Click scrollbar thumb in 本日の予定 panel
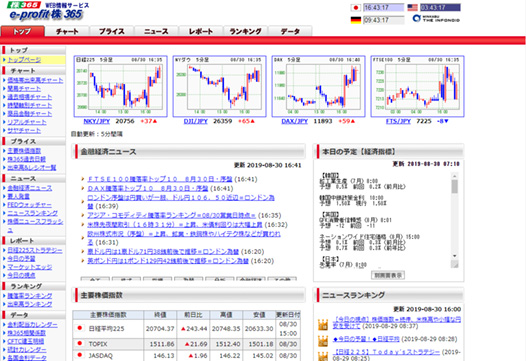Screen dimensions: 526x361 tap(455, 187)
